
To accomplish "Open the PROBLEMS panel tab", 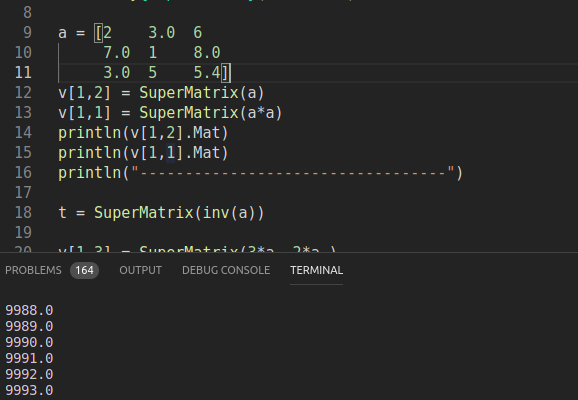I will pos(33,270).
